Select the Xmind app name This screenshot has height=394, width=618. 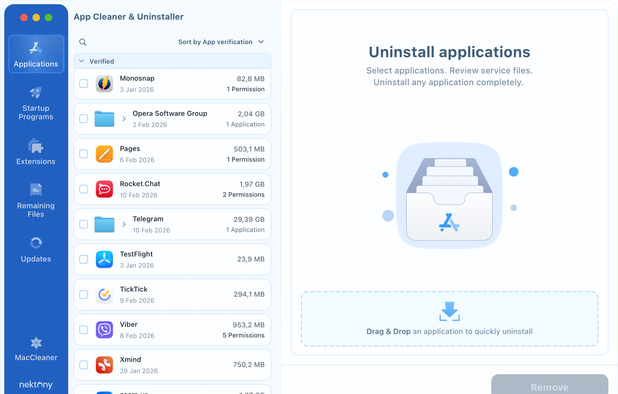[x=130, y=360]
